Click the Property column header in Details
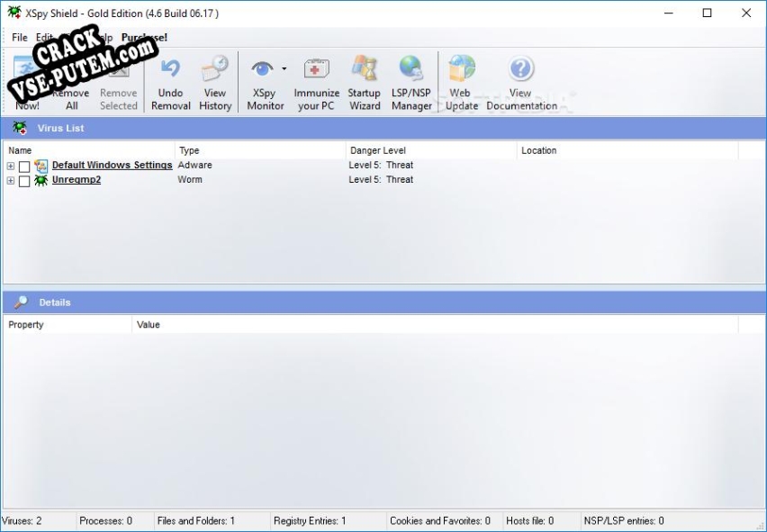This screenshot has width=767, height=532. tap(68, 325)
